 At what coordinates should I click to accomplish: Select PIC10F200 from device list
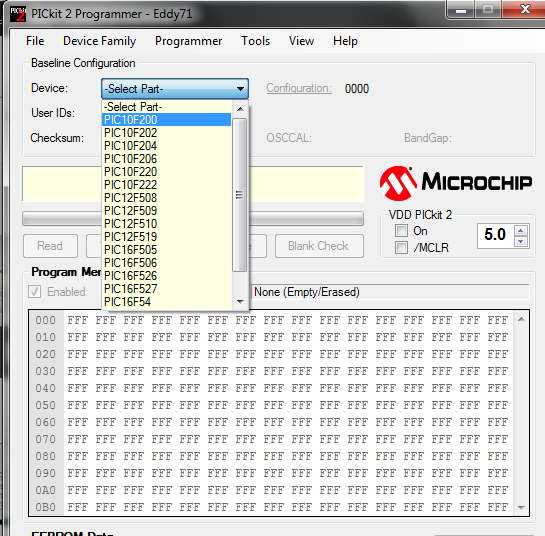point(166,120)
